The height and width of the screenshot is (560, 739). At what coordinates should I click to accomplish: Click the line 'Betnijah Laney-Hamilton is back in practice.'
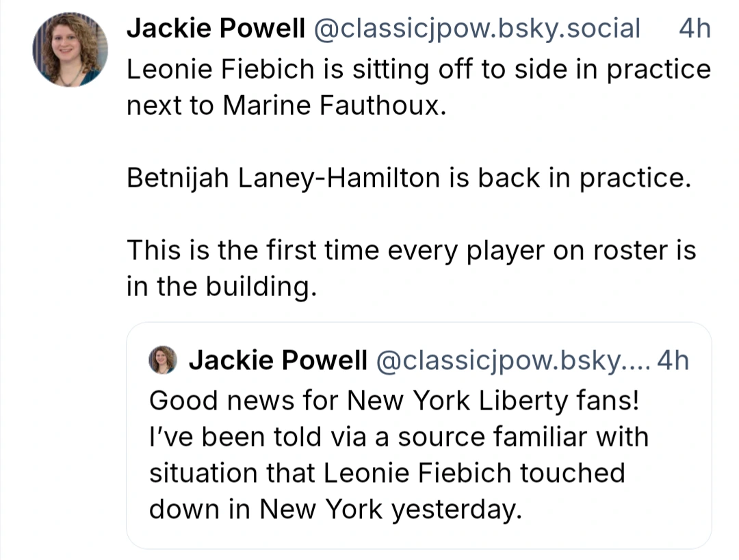tap(409, 178)
